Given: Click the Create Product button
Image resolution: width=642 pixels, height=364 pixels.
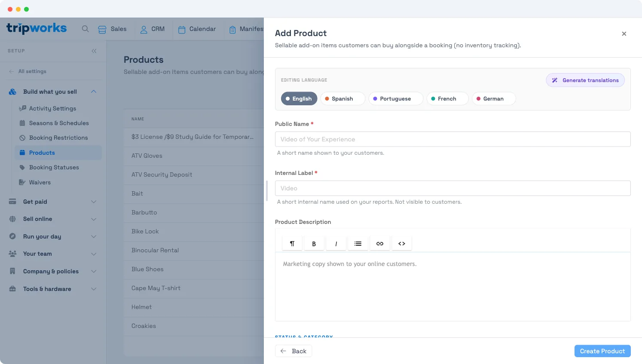Looking at the screenshot, I should [602, 351].
